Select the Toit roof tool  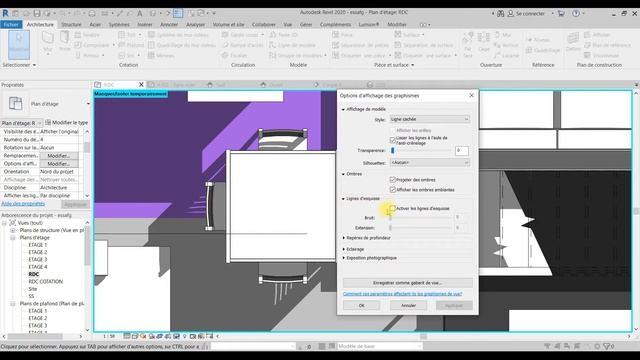pos(127,35)
